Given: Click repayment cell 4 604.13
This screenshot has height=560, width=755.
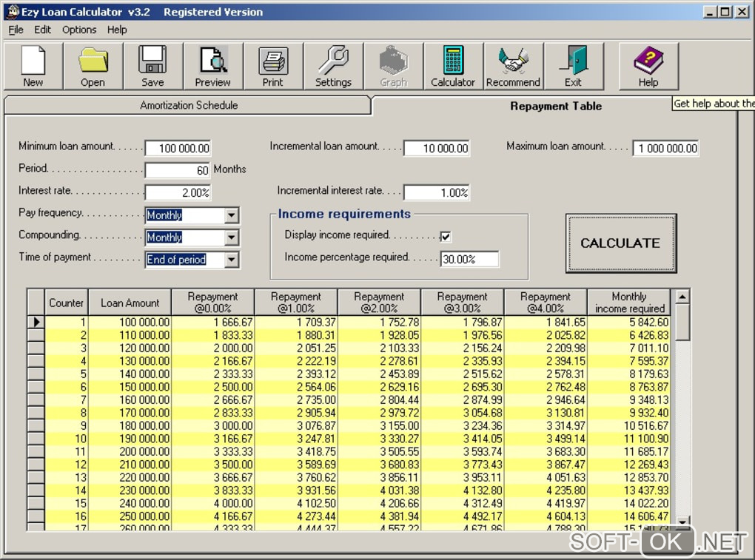Looking at the screenshot, I should [x=546, y=516].
